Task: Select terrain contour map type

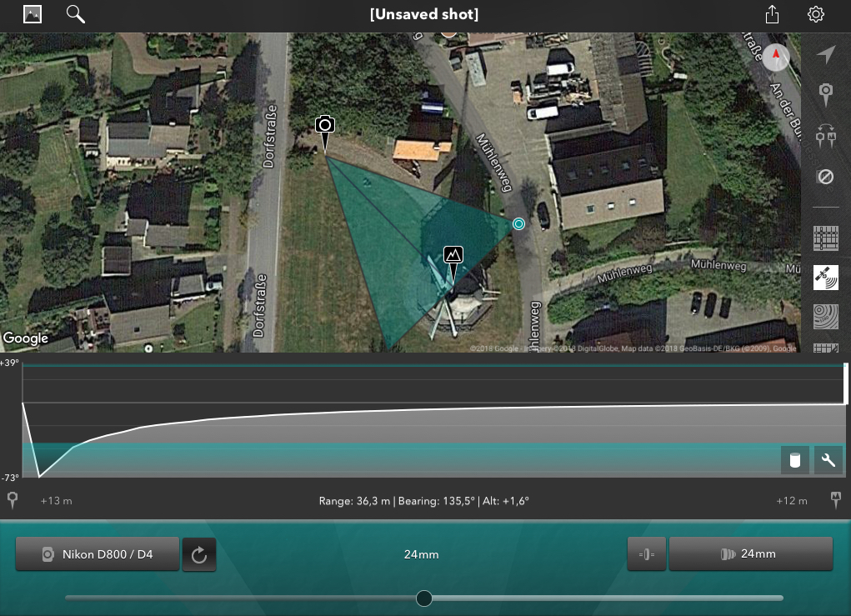Action: (x=825, y=317)
